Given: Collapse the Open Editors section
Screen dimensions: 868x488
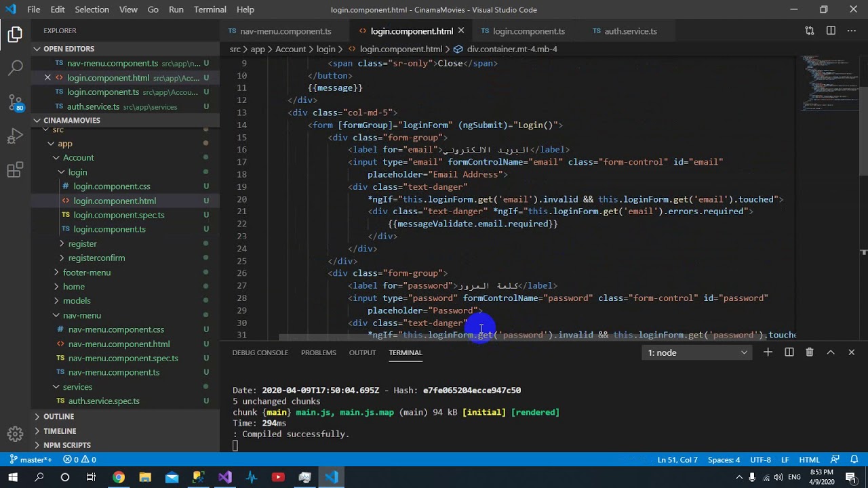Looking at the screenshot, I should (125, 49).
